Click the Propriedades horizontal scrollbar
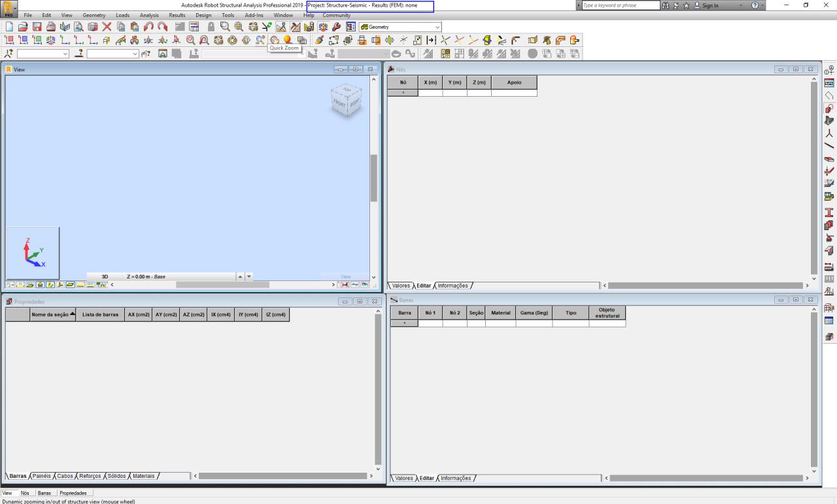This screenshot has width=837, height=504. tap(283, 476)
